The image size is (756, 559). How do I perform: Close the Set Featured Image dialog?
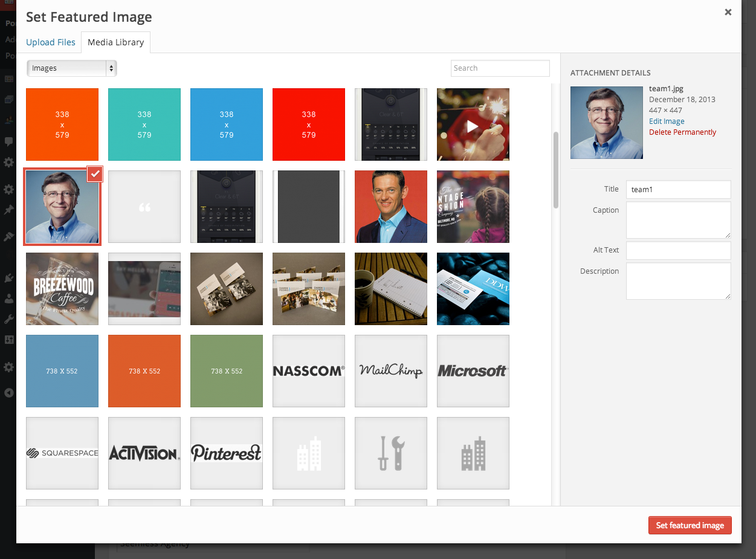coord(728,12)
